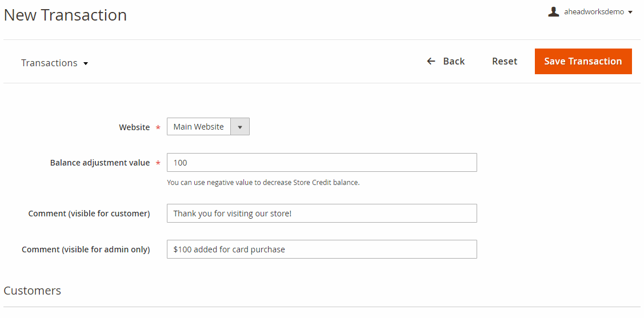This screenshot has height=318, width=644.
Task: Expand the arrow next to Transactions
Action: point(86,63)
